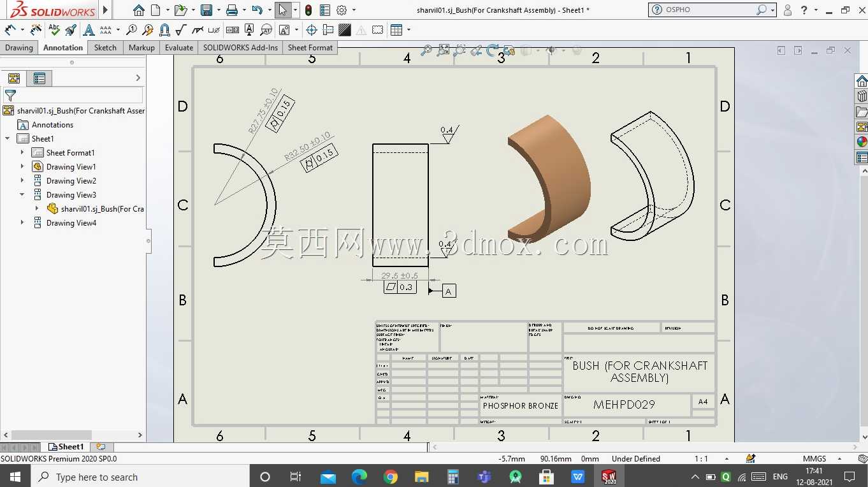The height and width of the screenshot is (487, 868).
Task: Switch to the Sketch tab
Action: [x=105, y=48]
